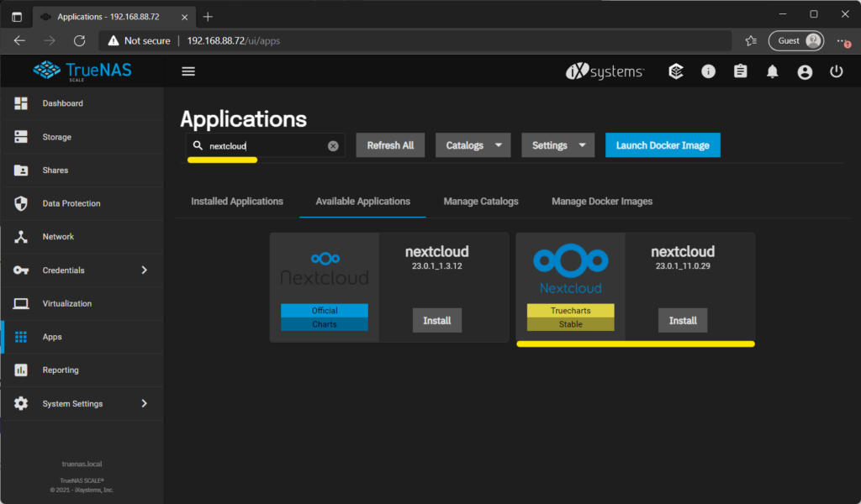Open the Catalogs dropdown

(x=473, y=145)
